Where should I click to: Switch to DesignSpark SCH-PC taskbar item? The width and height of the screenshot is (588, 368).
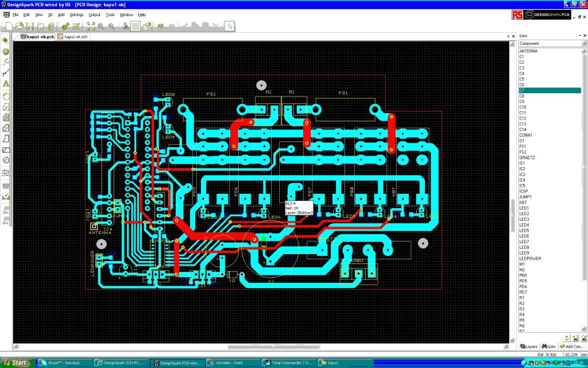[x=120, y=363]
